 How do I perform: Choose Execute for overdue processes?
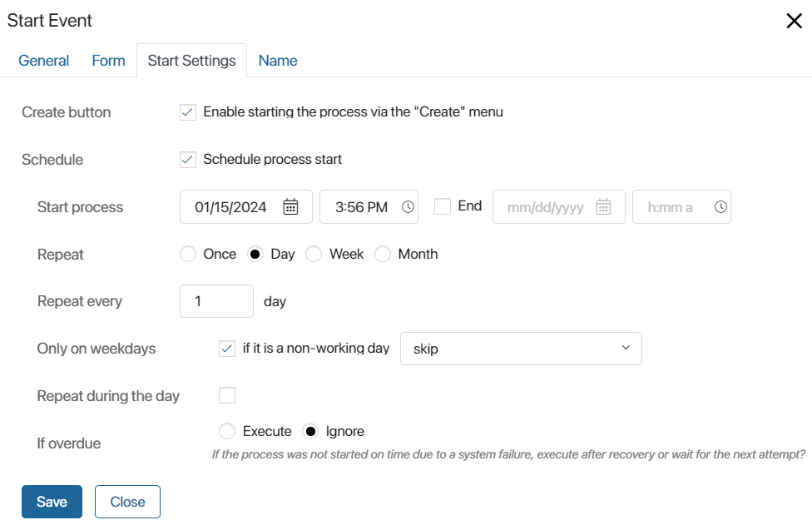pyautogui.click(x=227, y=431)
